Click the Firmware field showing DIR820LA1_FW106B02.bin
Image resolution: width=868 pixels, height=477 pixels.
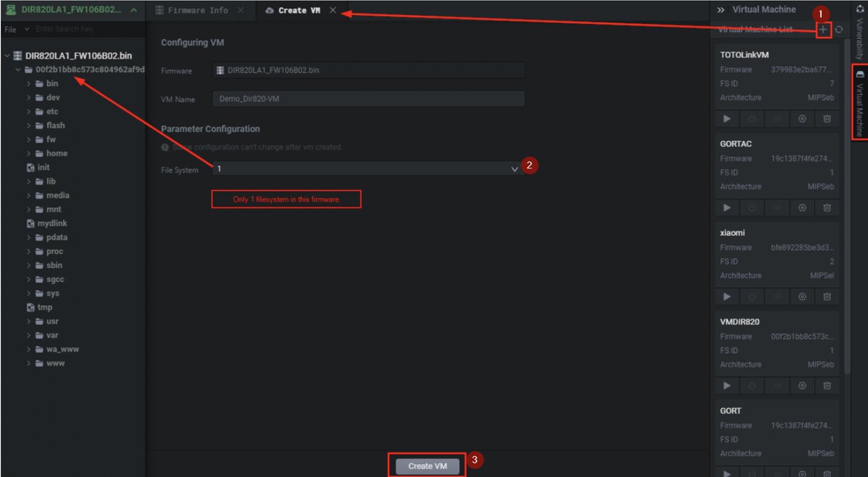click(368, 71)
